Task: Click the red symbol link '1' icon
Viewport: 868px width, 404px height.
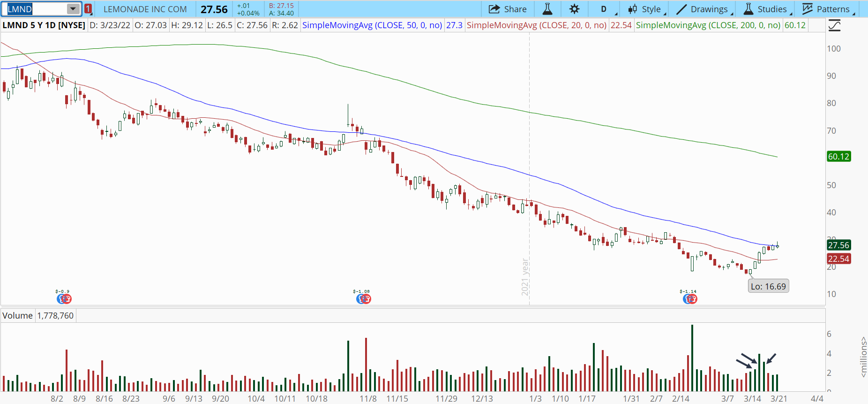Action: [88, 9]
